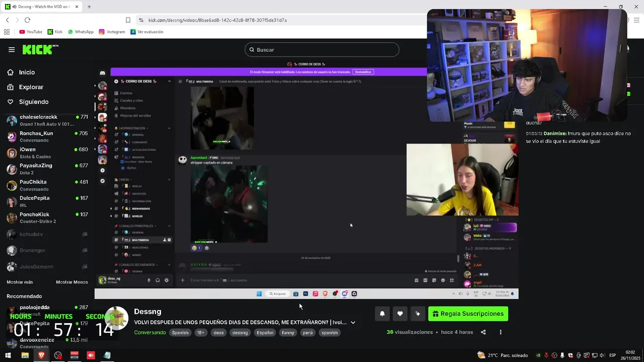Open iOwen channel in sidebar
The image size is (644, 362).
(x=47, y=153)
